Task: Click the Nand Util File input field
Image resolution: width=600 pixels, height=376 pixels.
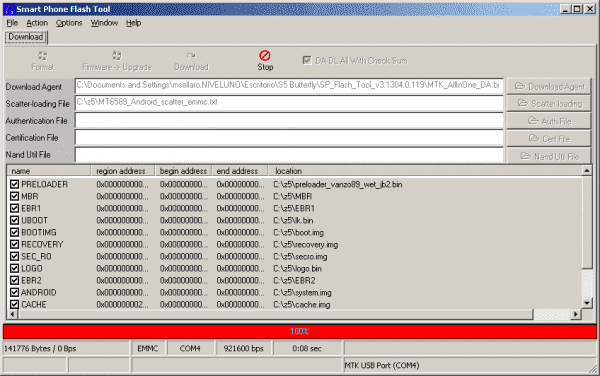Action: point(289,155)
